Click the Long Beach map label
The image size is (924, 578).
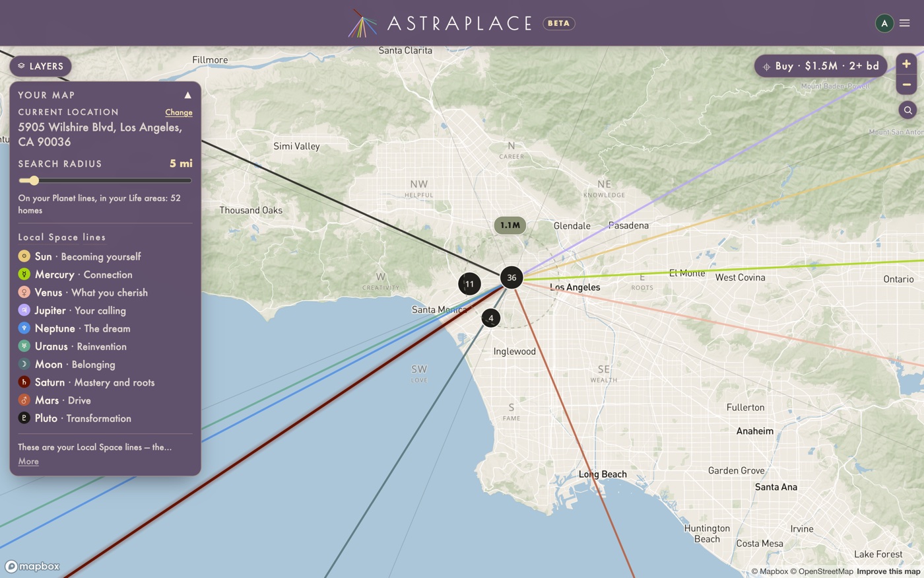603,474
